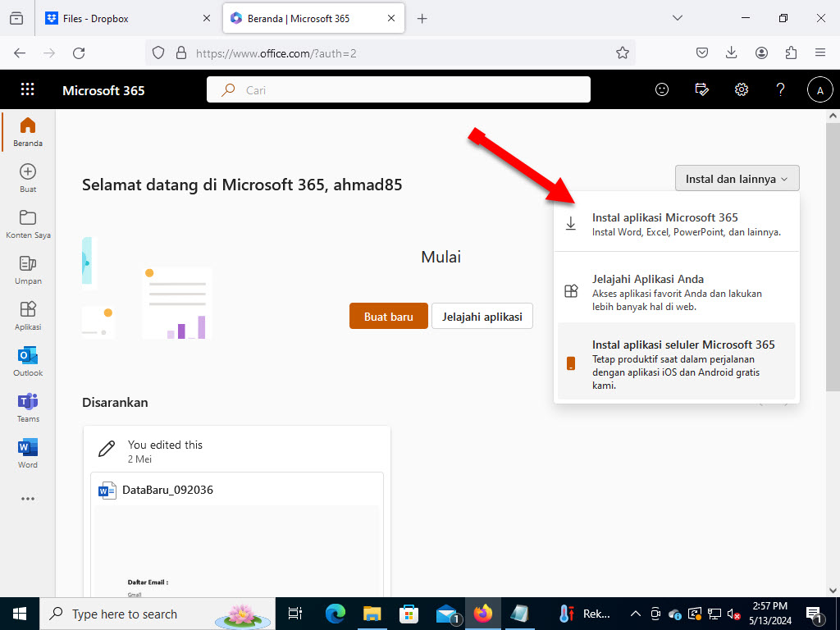This screenshot has width=840, height=630.
Task: Open the Umpan feed icon
Action: (27, 268)
